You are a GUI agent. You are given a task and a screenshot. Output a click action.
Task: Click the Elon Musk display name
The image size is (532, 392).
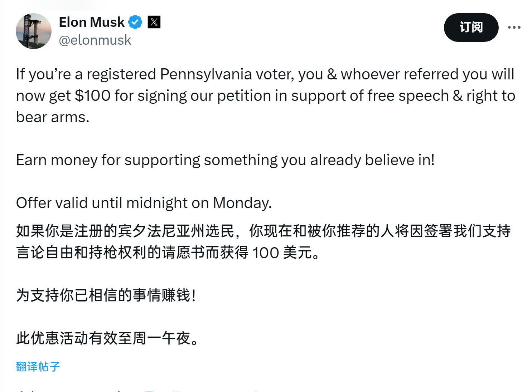(92, 22)
